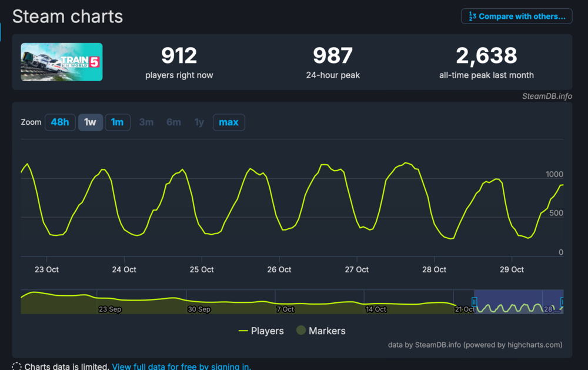The image size is (588, 370).
Task: Click the 2,638 all-time peak value
Action: (x=486, y=55)
